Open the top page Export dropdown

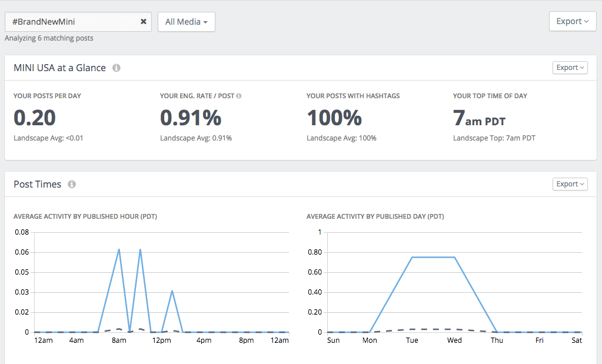[573, 22]
